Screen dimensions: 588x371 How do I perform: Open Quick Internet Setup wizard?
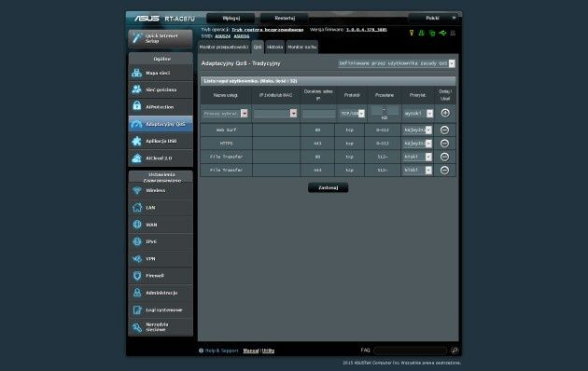(161, 38)
